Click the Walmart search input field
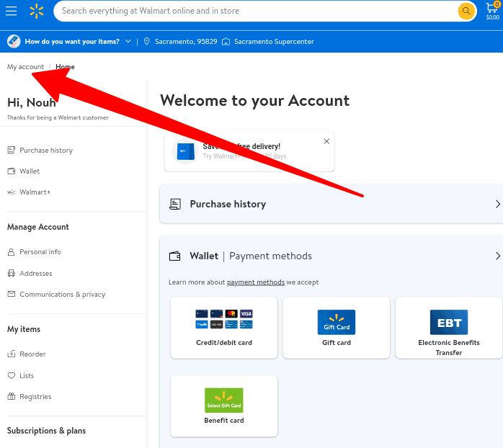 257,11
